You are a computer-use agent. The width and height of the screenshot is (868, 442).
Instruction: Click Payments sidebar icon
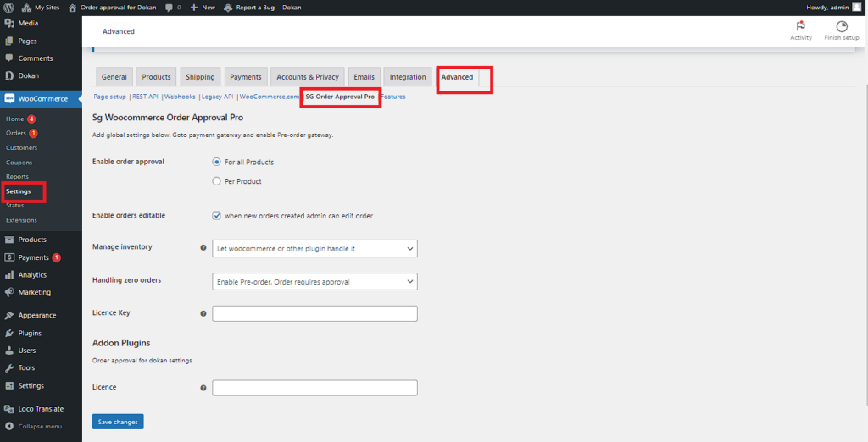(9, 257)
